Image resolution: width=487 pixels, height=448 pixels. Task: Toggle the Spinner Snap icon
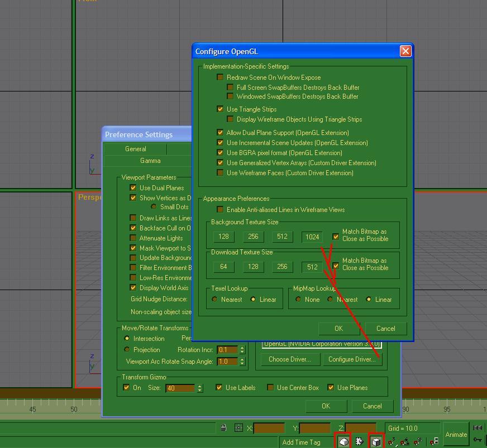pyautogui.click(x=434, y=441)
